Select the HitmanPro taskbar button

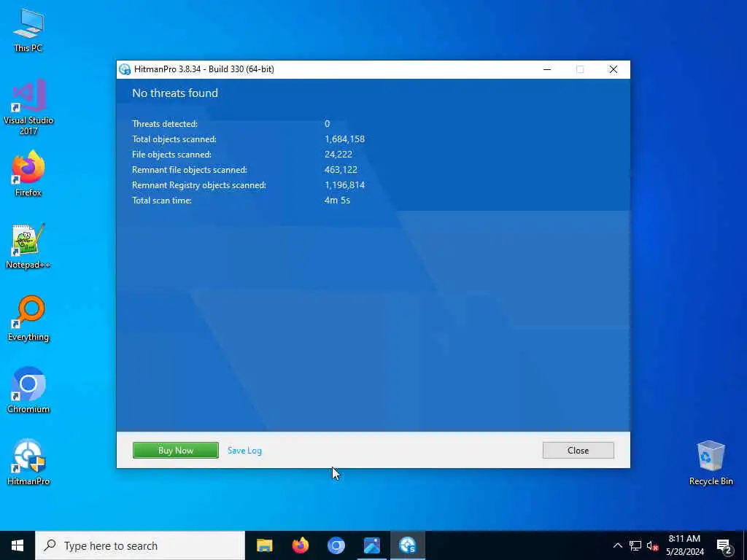click(408, 545)
